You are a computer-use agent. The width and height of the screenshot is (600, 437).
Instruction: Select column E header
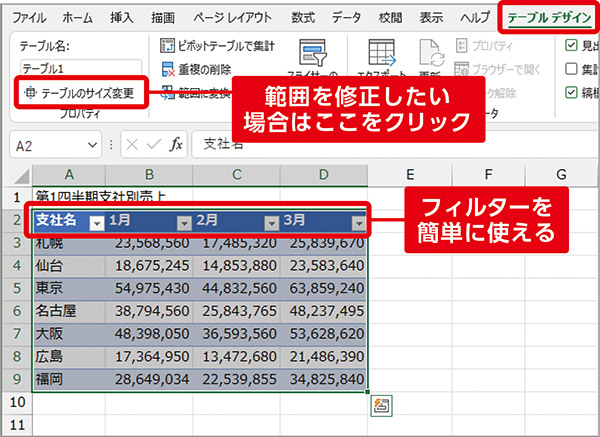pos(410,175)
